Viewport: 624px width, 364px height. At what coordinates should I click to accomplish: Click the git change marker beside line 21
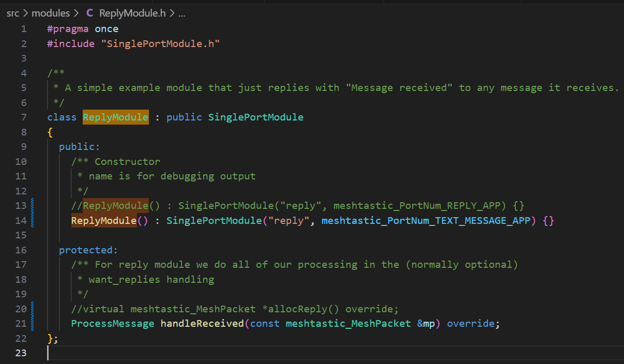33,324
